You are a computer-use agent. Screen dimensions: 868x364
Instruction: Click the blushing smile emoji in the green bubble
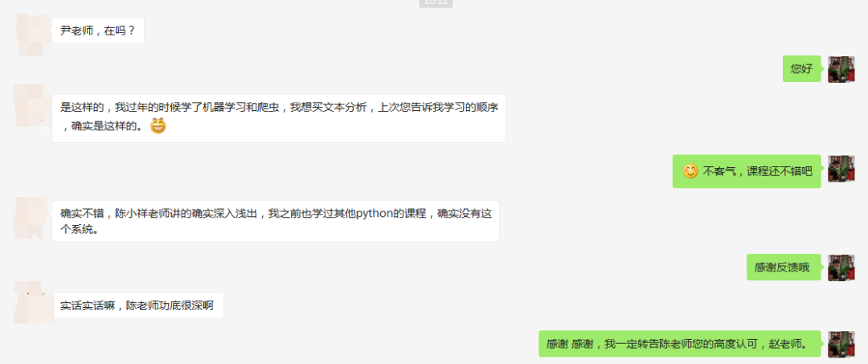click(690, 171)
